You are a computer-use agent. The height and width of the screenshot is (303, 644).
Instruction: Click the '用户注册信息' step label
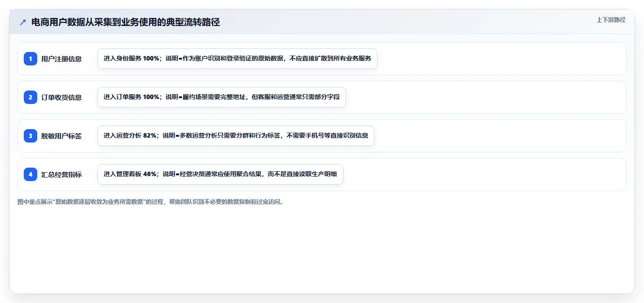tap(61, 59)
